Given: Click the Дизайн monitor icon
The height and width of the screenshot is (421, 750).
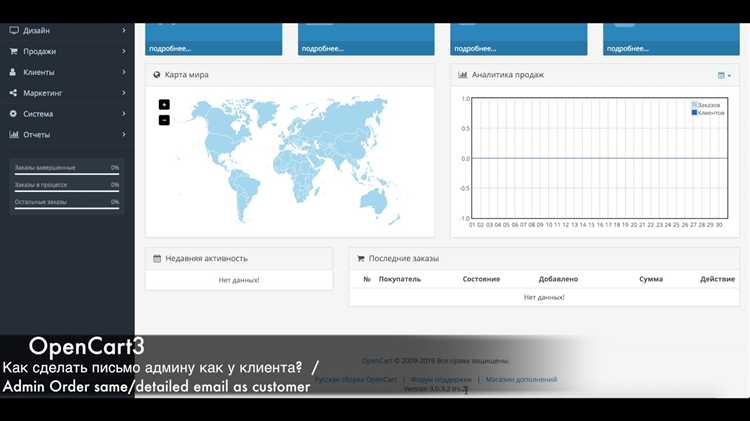Looking at the screenshot, I should [x=14, y=30].
